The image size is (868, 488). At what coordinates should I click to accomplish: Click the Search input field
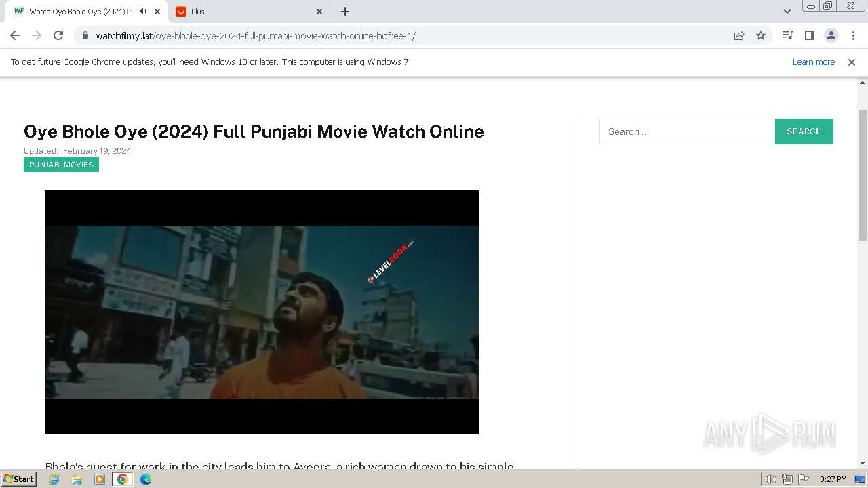pos(687,131)
